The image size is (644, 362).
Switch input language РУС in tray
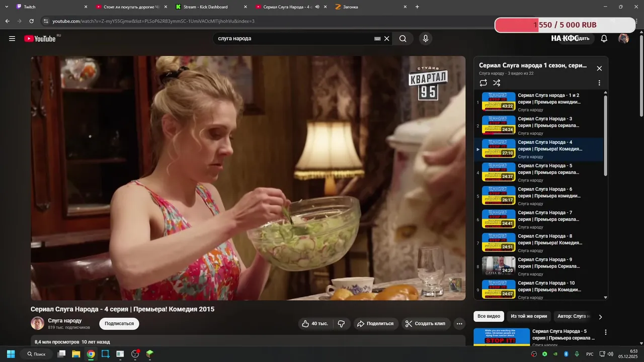click(x=590, y=354)
